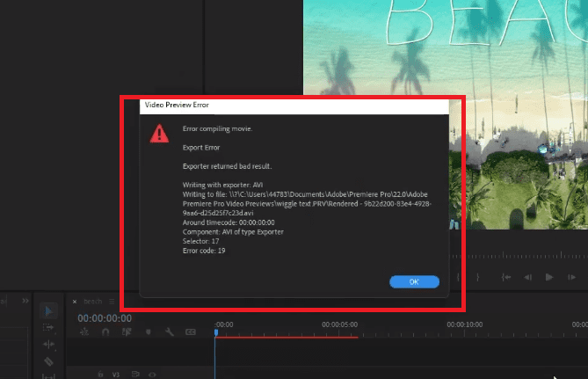Select the Slip tool below the Razor
588x379 pixels.
tap(48, 376)
